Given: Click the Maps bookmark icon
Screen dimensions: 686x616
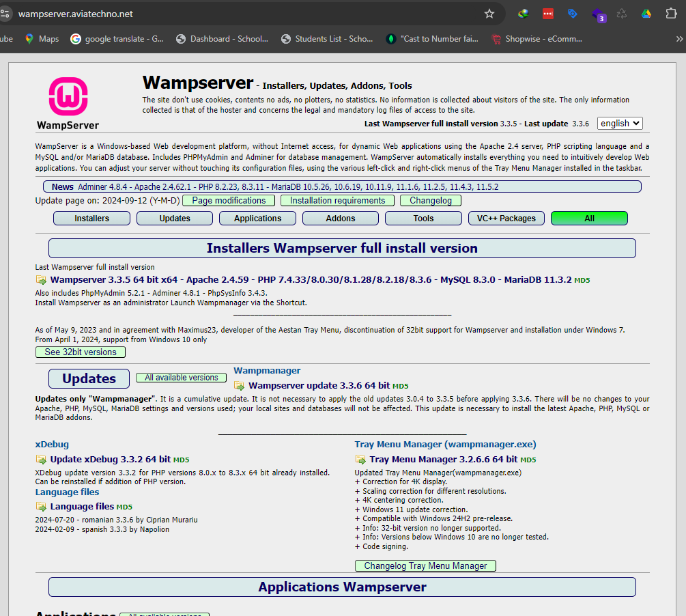Looking at the screenshot, I should (29, 39).
